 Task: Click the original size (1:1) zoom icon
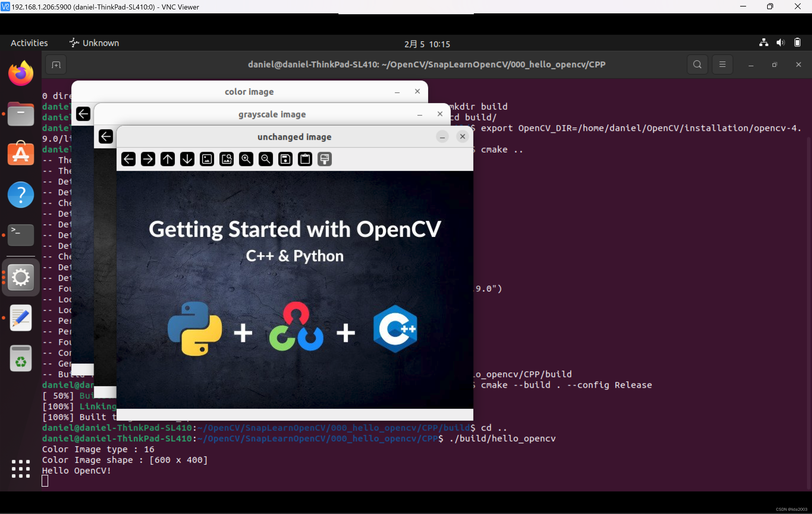coord(207,159)
